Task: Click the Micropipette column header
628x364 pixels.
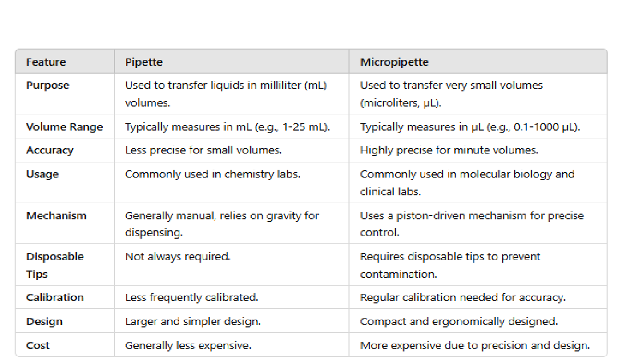Action: pyautogui.click(x=394, y=62)
